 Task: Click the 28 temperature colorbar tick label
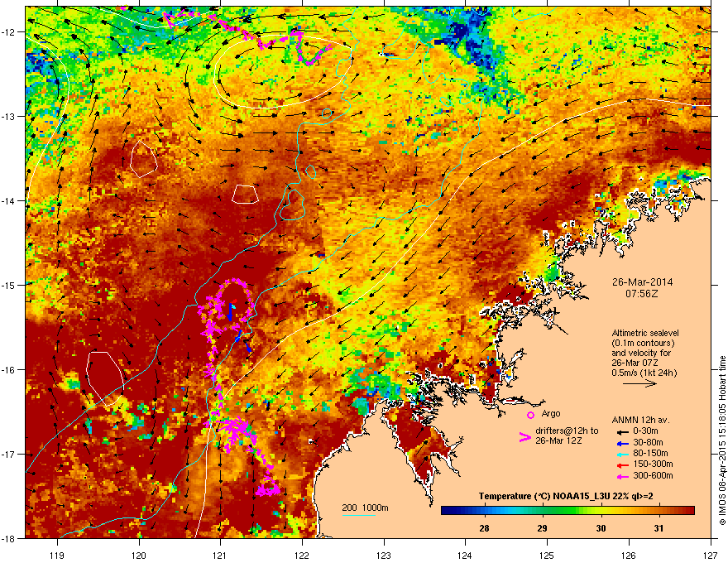[x=484, y=528]
